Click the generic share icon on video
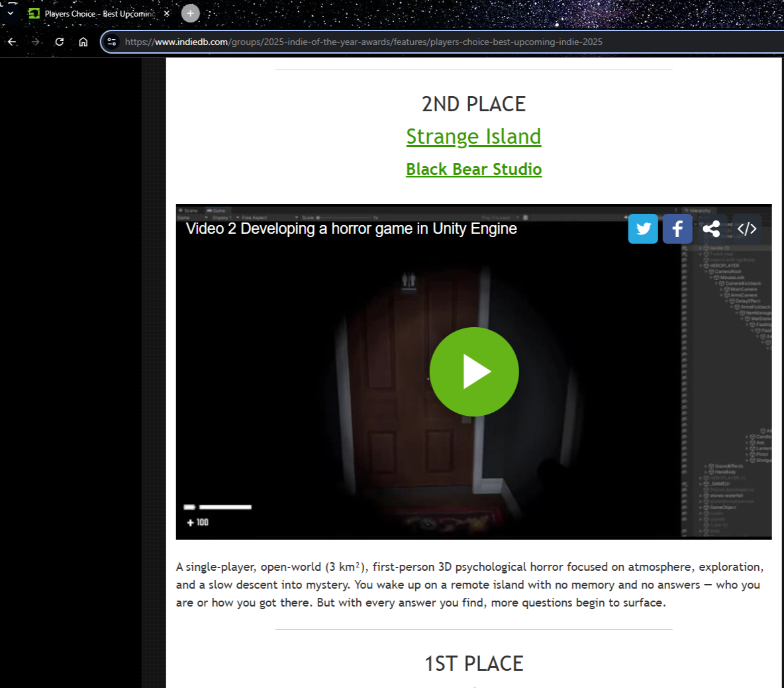Viewport: 784px width, 688px height. (712, 229)
